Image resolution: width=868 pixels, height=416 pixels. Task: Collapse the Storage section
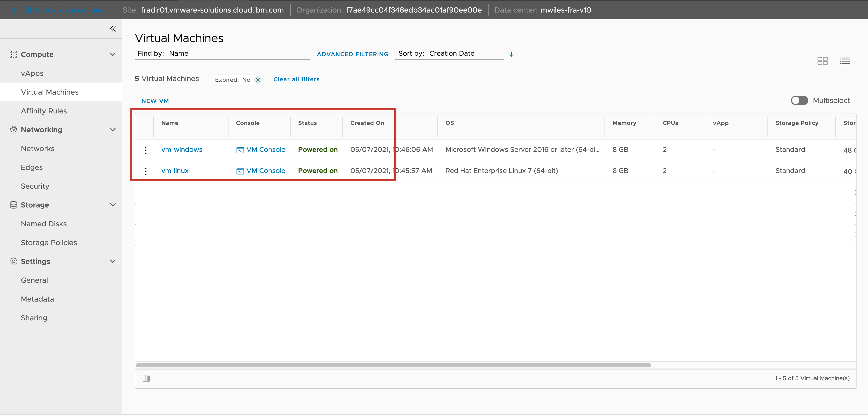point(113,205)
